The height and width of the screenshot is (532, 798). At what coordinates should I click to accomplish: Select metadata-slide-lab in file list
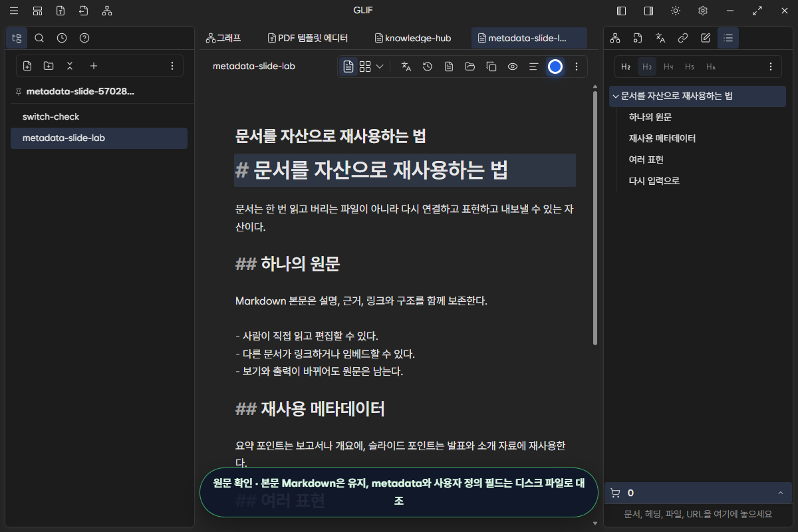click(99, 138)
